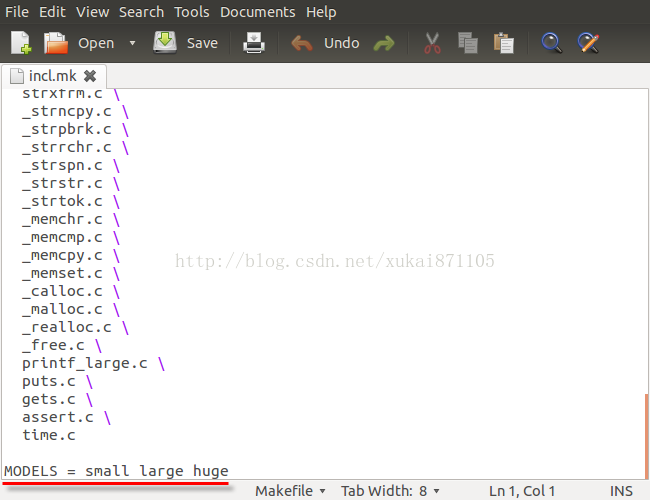Open the Edit menu

(52, 12)
